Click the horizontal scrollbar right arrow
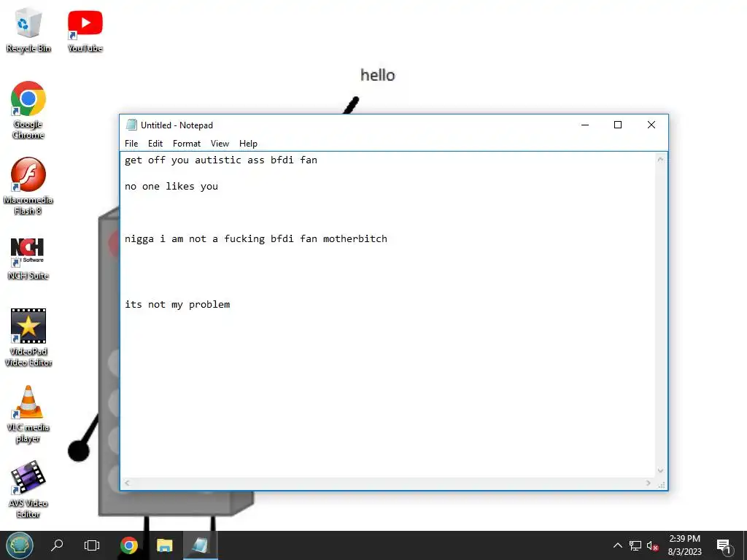The image size is (747, 560). pyautogui.click(x=648, y=483)
